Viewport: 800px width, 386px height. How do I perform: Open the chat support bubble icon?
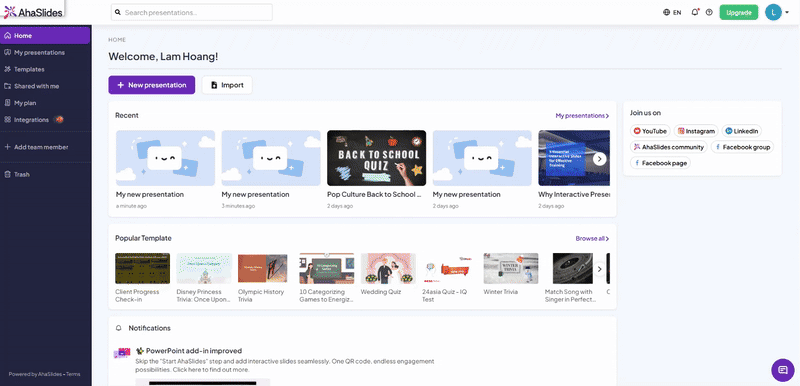click(x=783, y=370)
